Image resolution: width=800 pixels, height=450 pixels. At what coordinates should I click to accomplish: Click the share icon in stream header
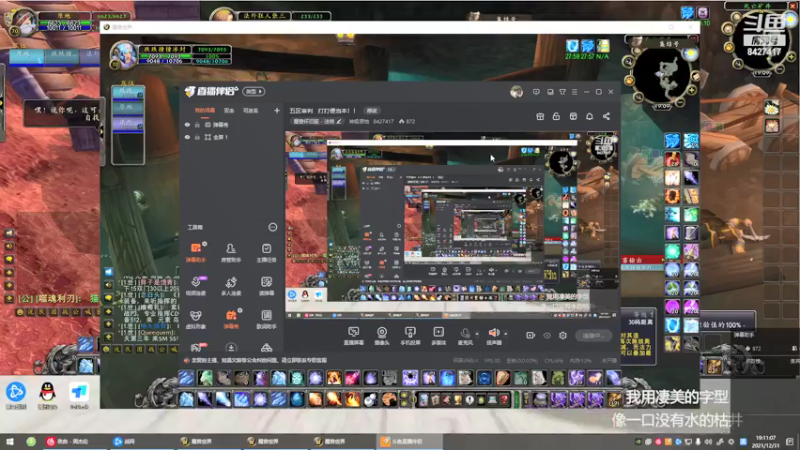(606, 116)
